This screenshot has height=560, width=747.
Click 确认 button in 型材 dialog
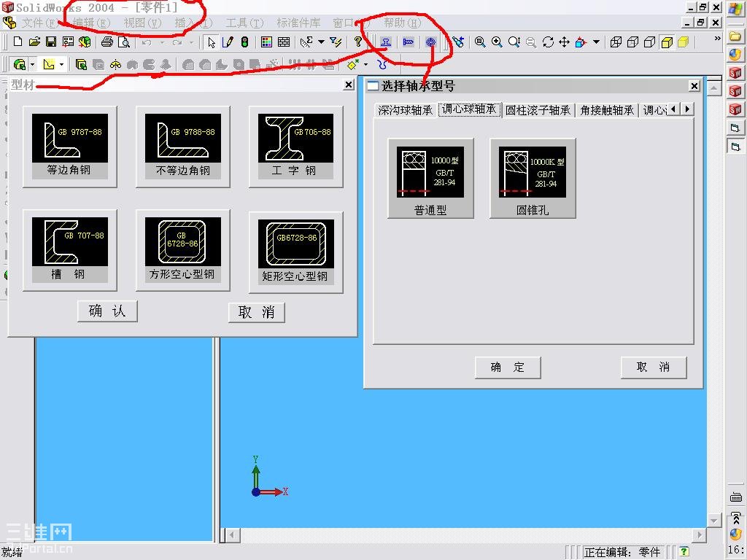click(107, 311)
